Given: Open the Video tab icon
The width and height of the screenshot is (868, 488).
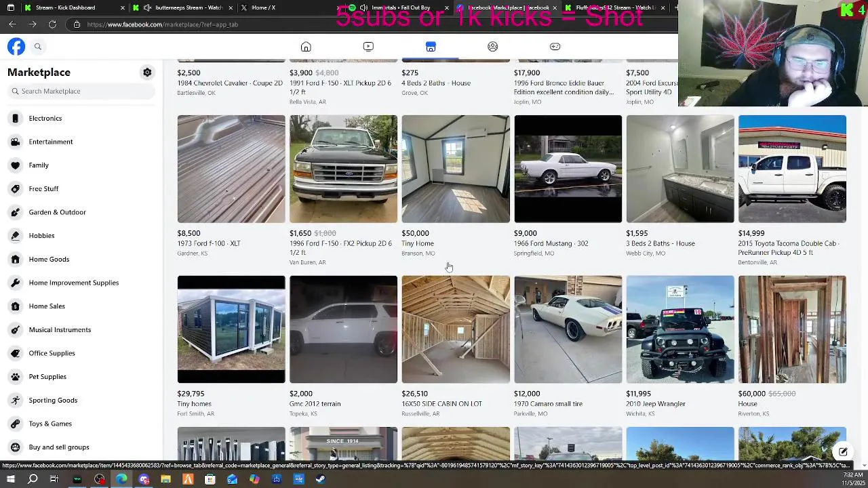Looking at the screenshot, I should point(368,46).
